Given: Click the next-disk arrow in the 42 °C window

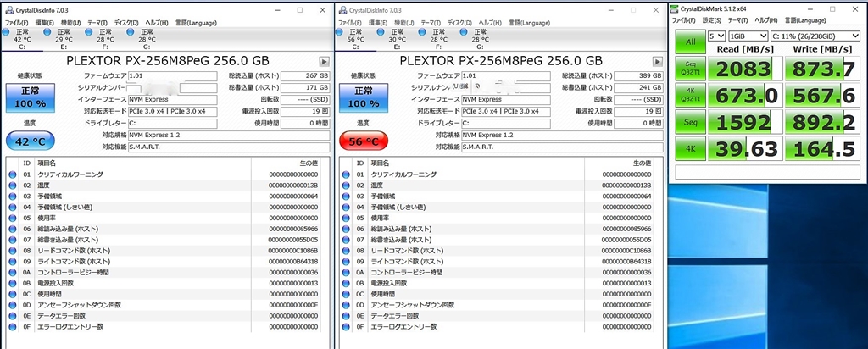Looking at the screenshot, I should coord(325,61).
